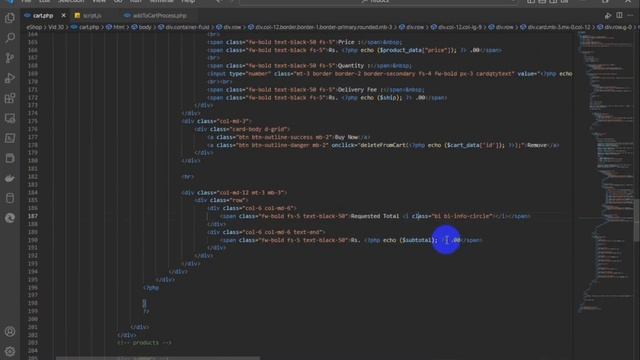Click the Split Editor icon
This screenshot has width=640, height=360.
619,16
